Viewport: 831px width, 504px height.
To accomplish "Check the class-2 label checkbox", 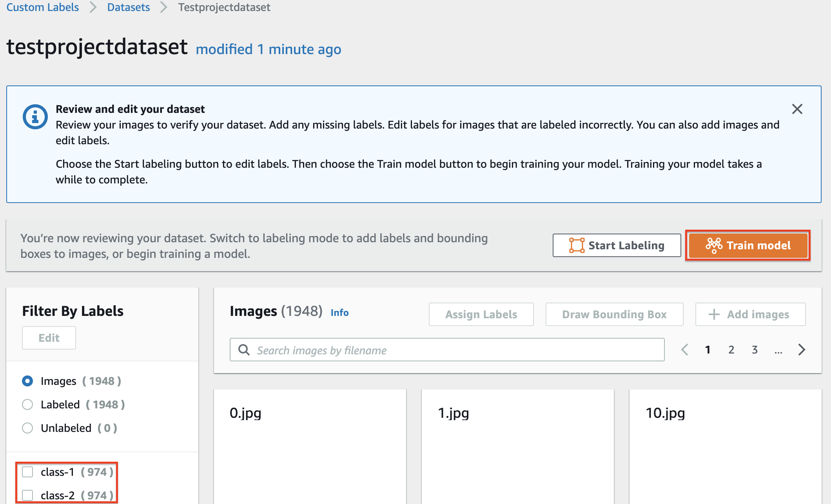I will pyautogui.click(x=27, y=495).
